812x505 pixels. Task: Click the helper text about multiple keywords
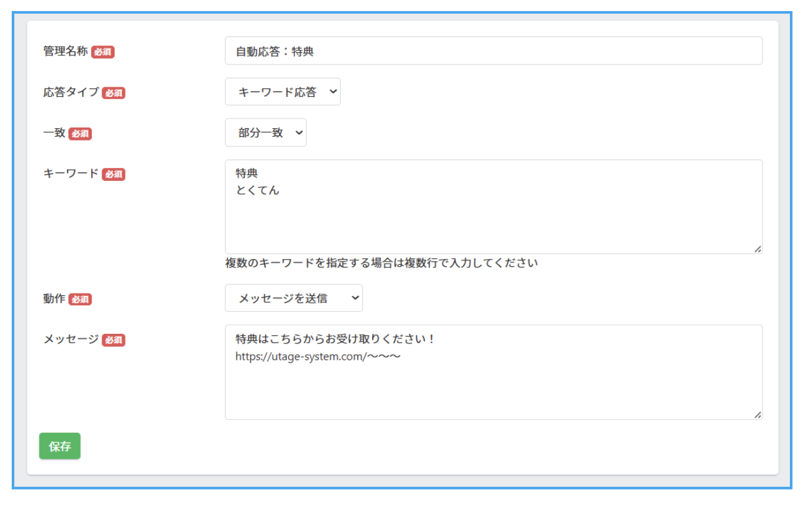click(381, 264)
